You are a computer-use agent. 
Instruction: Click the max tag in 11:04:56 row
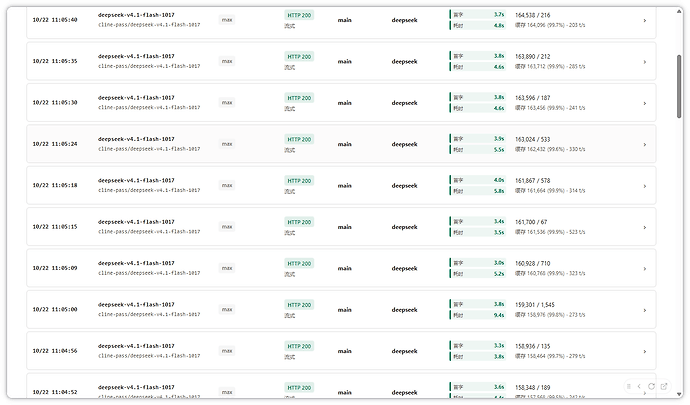pyautogui.click(x=227, y=351)
